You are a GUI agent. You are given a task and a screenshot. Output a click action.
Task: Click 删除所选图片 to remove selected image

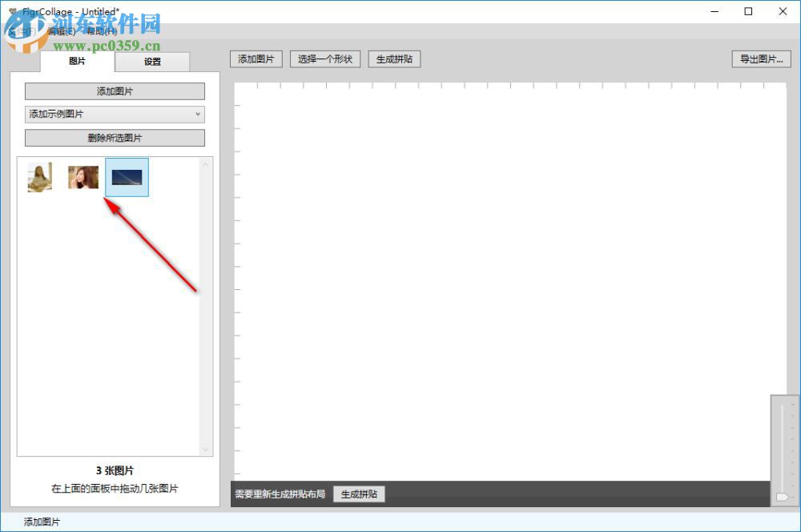click(114, 137)
